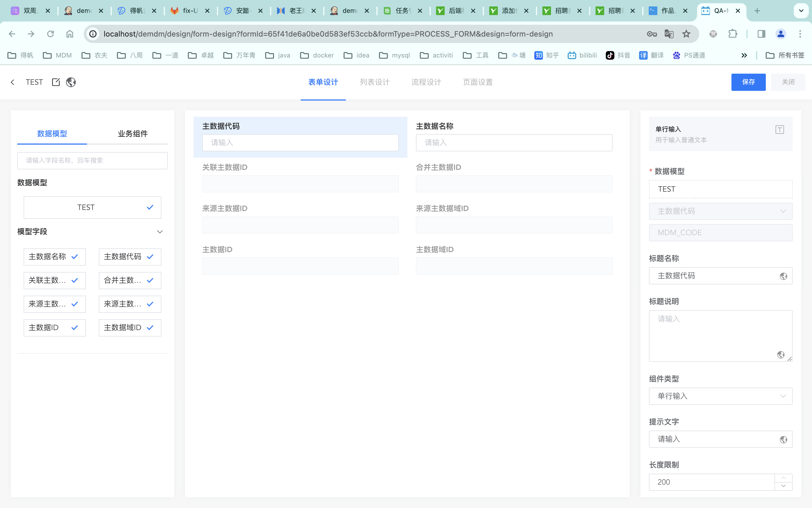
Task: Click the 主数据代码 form input
Action: click(x=300, y=143)
